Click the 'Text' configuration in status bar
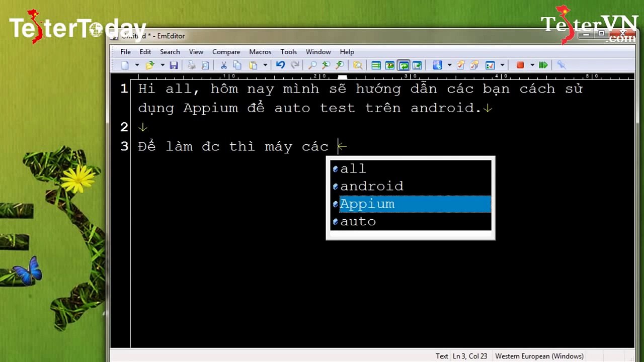The image size is (644, 362). tap(442, 356)
